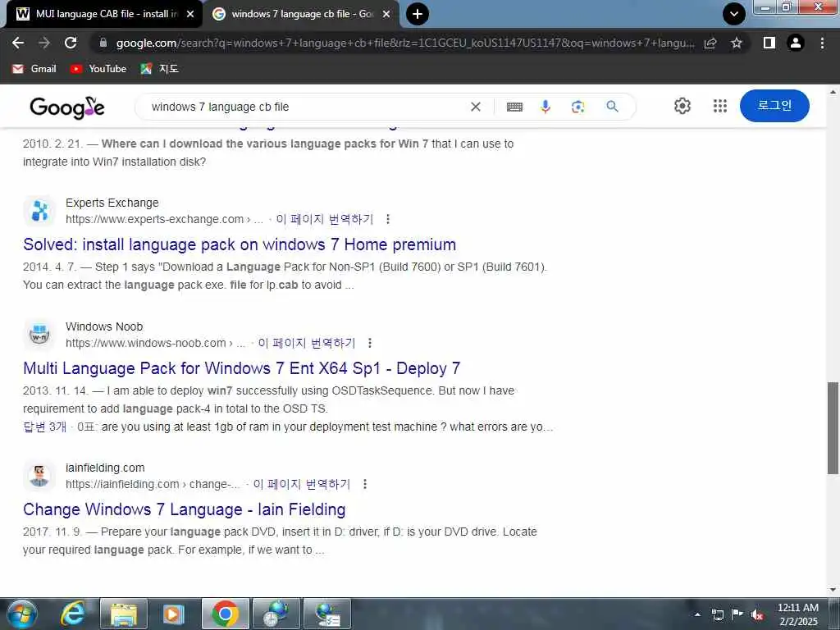Open Chrome's three-dot menu

point(822,43)
